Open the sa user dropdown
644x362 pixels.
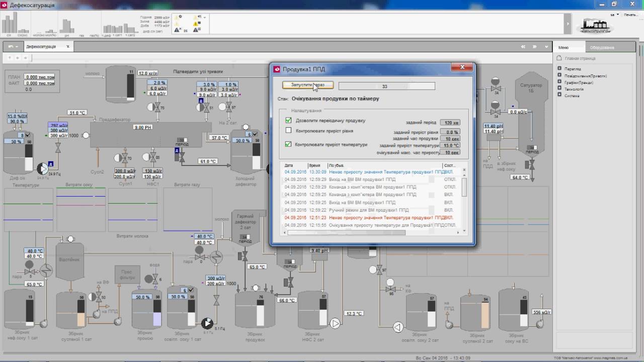click(x=614, y=15)
